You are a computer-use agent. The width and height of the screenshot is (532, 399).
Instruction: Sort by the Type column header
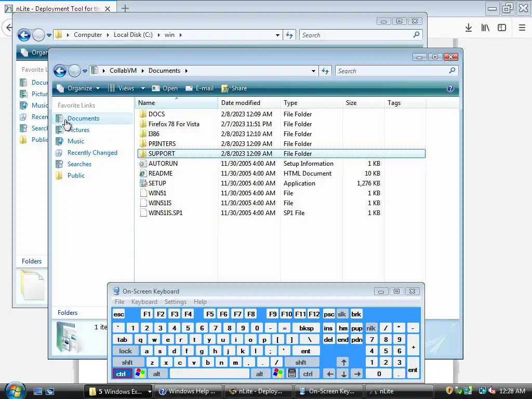(312, 103)
